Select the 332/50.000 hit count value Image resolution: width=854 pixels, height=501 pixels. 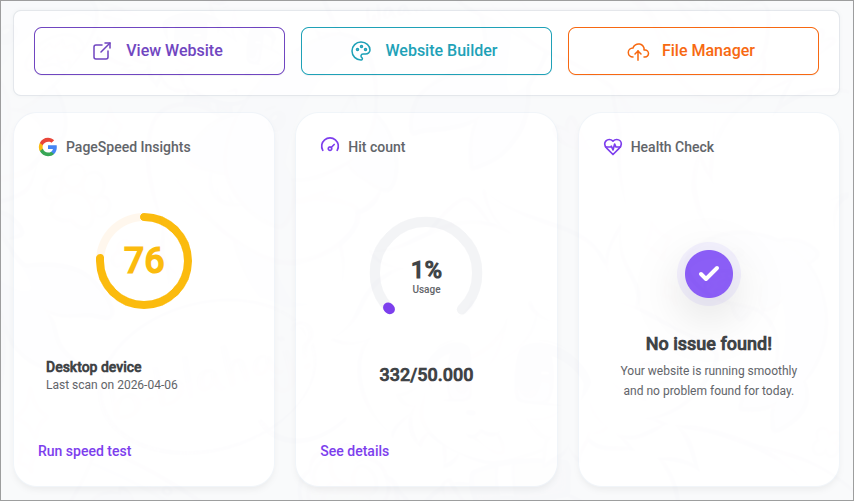(x=426, y=375)
